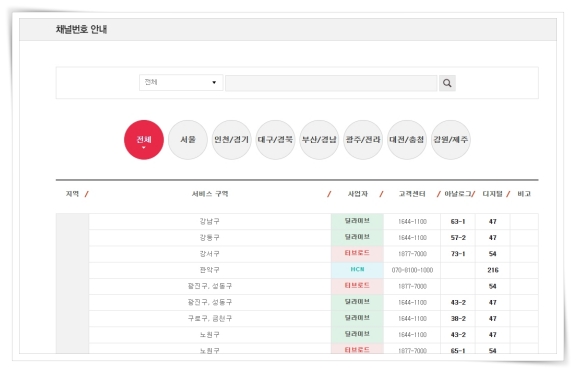Click the HCN provider cell
The height and width of the screenshot is (373, 576).
[357, 270]
